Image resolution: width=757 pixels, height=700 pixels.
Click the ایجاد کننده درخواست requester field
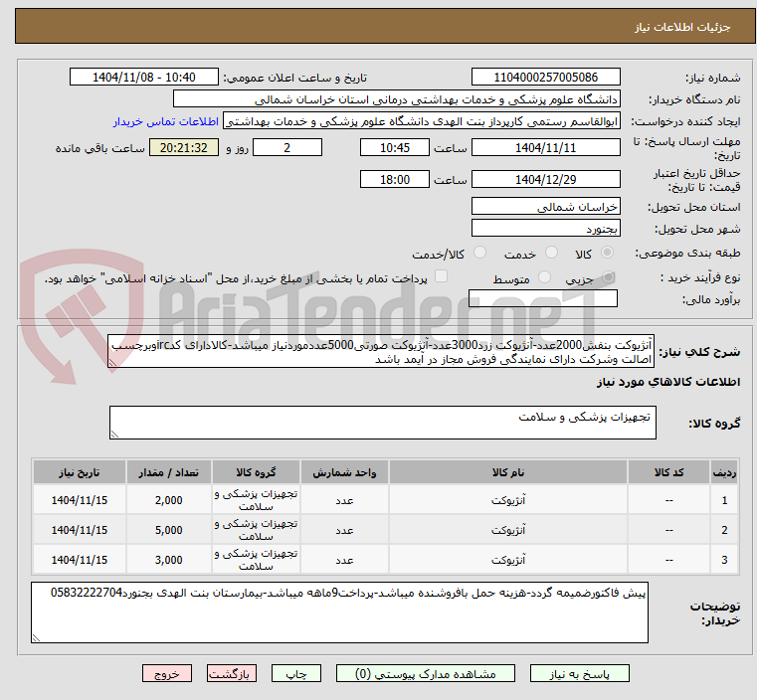(422, 121)
